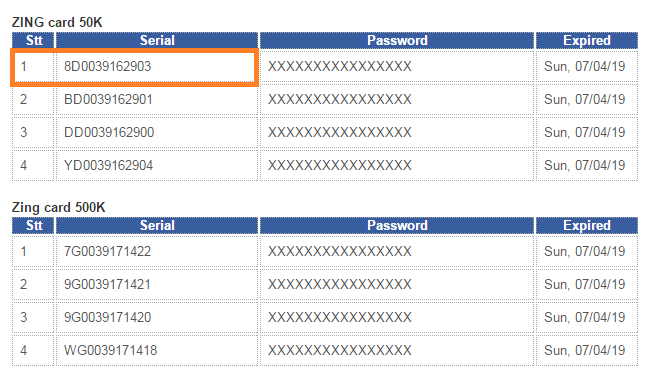Click Serial header of ZING card 50K table
This screenshot has width=647, height=379.
coord(157,40)
